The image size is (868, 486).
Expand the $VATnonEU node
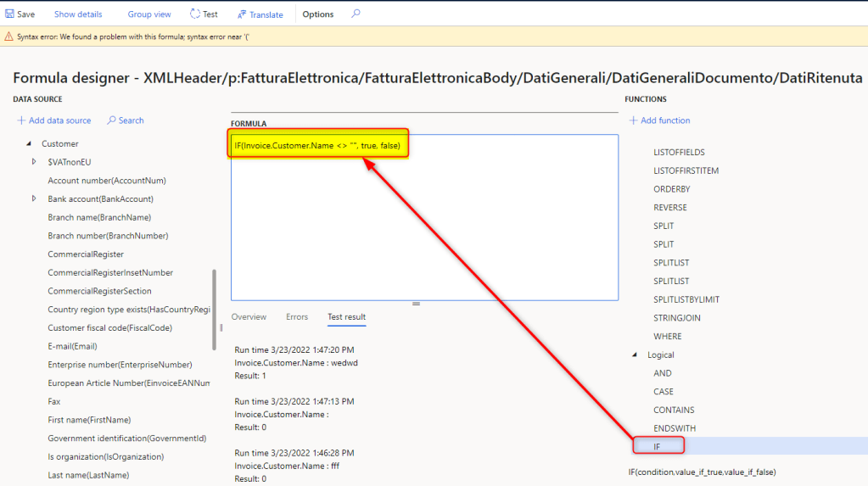[x=34, y=162]
